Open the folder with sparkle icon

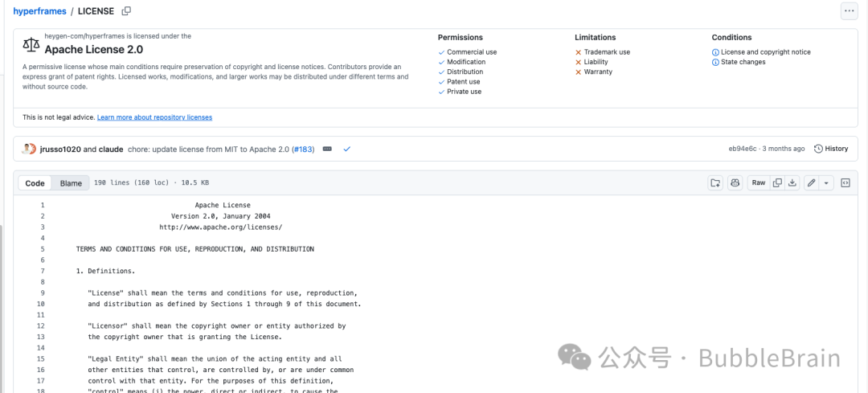click(715, 182)
